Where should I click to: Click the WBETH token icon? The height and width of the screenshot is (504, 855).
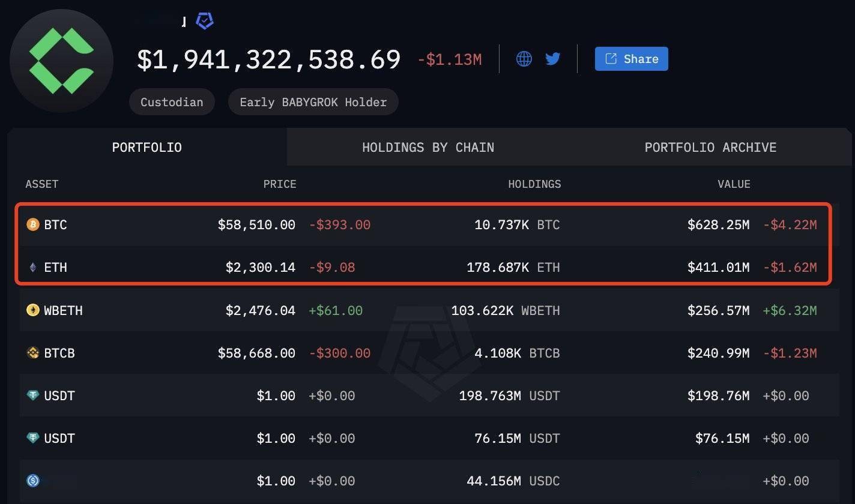pos(33,310)
